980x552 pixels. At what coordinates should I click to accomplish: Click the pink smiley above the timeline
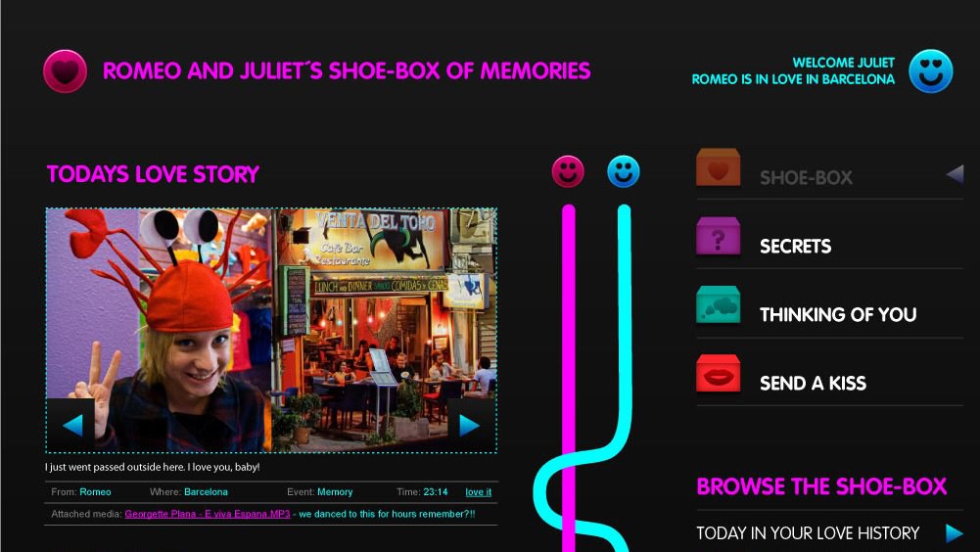tap(568, 171)
